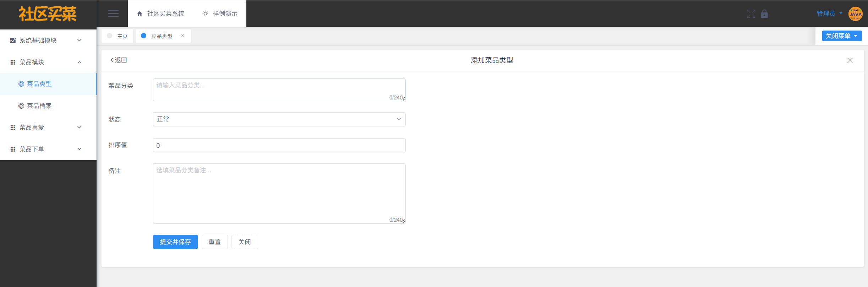Click the 菜品分类 field label
The width and height of the screenshot is (868, 287).
[121, 86]
